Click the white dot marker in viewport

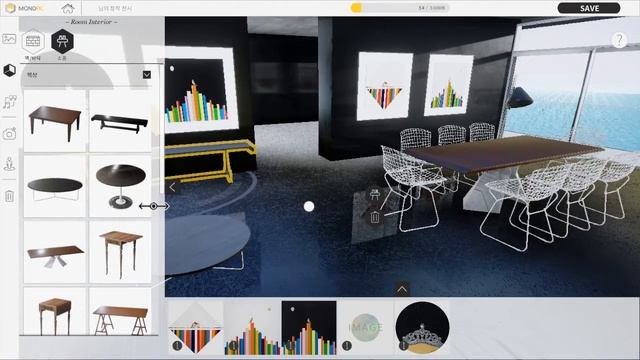coord(309,207)
